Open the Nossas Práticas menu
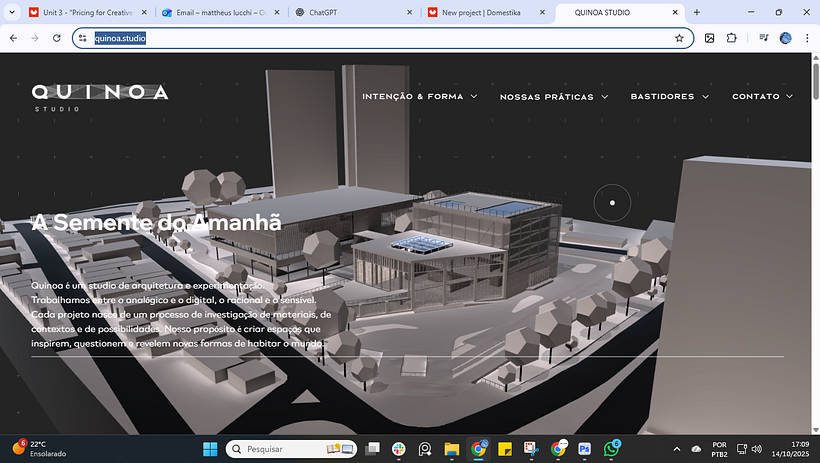 (546, 97)
